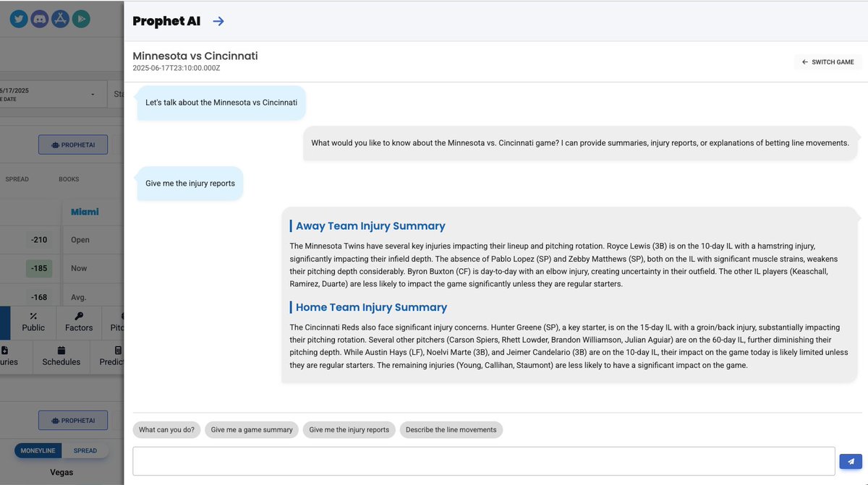Click the -210 Open odds cell
The height and width of the screenshot is (485, 868).
(39, 240)
